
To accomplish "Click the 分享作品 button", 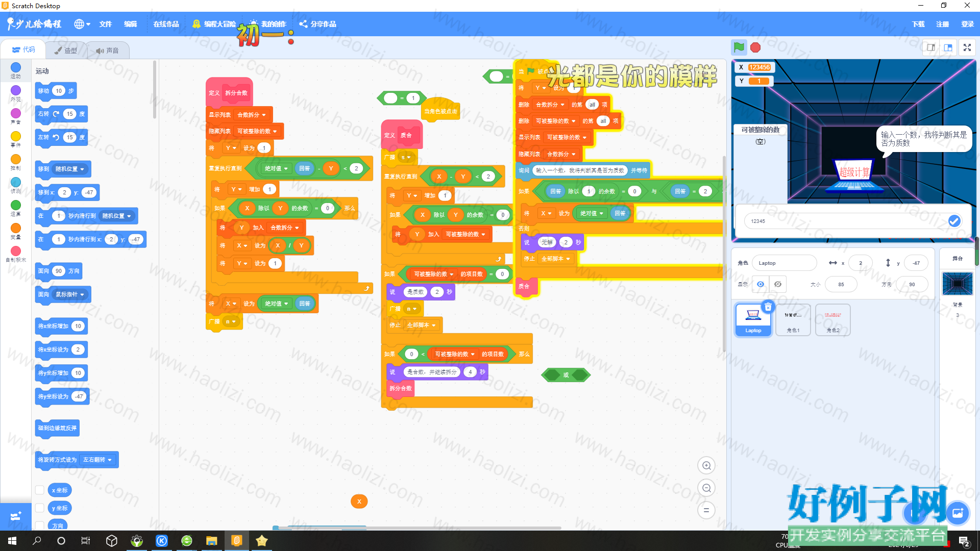I will tap(317, 24).
